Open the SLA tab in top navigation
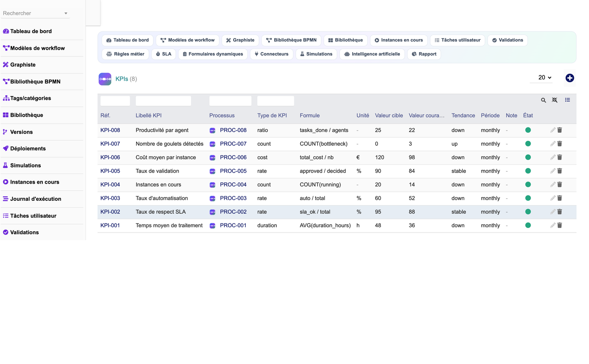 163,54
